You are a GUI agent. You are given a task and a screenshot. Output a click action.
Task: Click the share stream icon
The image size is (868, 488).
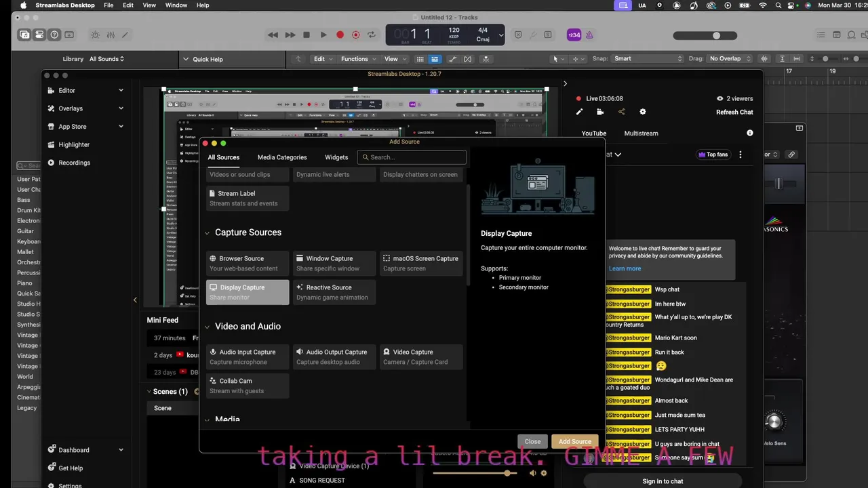click(x=621, y=112)
